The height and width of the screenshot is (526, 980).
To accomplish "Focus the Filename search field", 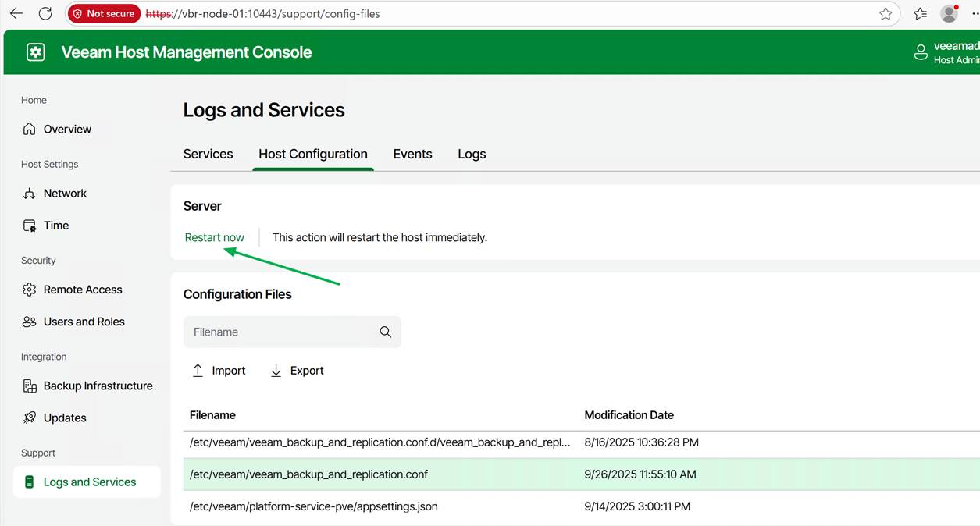I will click(x=281, y=332).
